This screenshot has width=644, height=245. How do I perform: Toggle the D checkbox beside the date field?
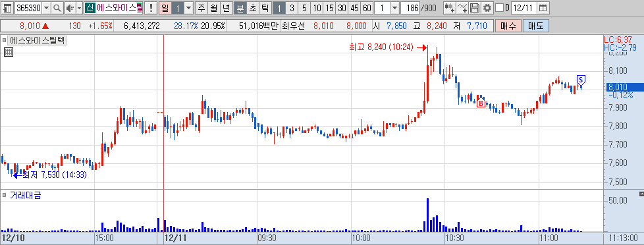499,8
